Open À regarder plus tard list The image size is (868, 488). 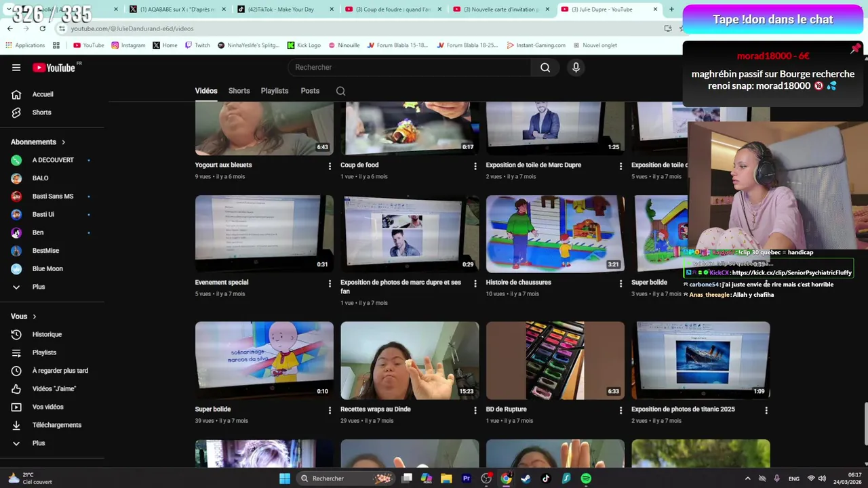click(x=60, y=371)
